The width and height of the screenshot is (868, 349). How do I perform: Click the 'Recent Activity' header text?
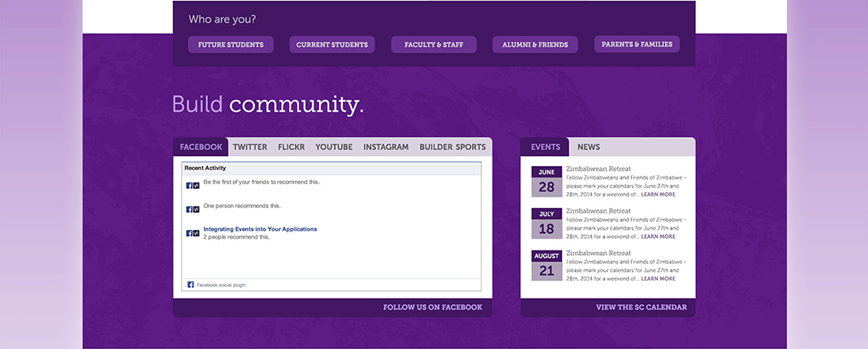coord(206,168)
